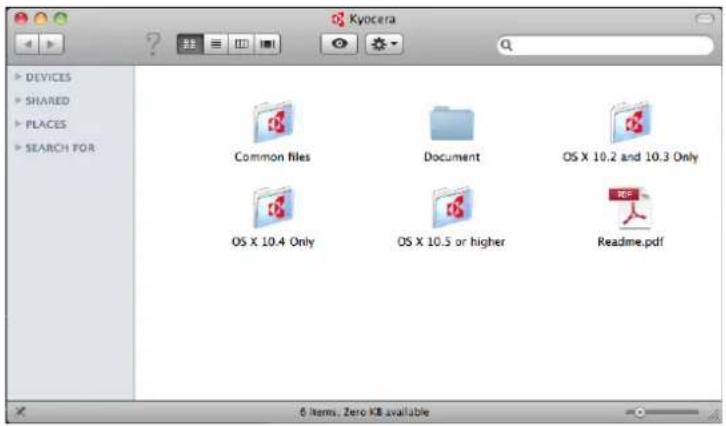Go back with the back arrow
The height and width of the screenshot is (426, 726).
click(x=27, y=44)
